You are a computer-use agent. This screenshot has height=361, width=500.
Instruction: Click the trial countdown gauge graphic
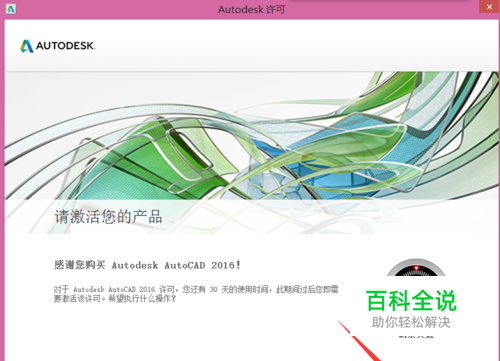(416, 267)
